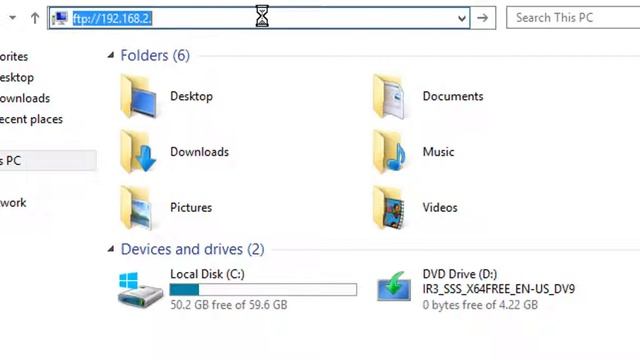Click the IR3_SSS_X64FREE_EN-US_DV9 text
640x360 pixels.
(x=499, y=289)
